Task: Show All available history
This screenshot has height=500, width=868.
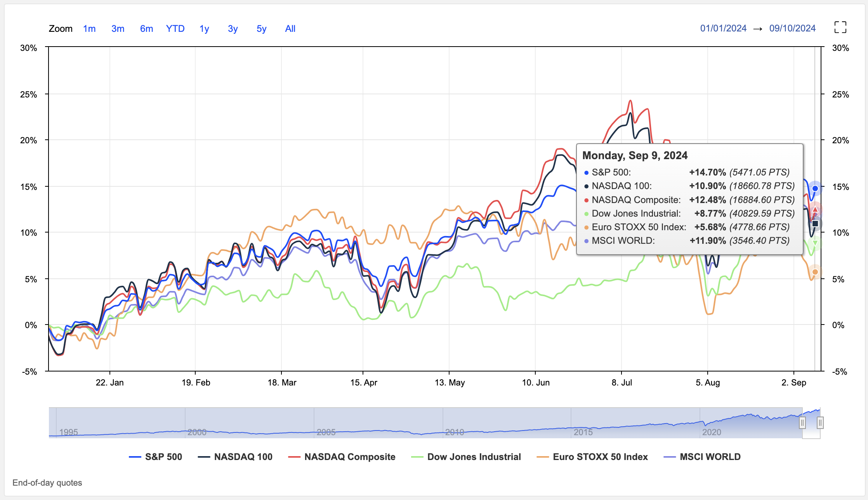Action: pyautogui.click(x=290, y=29)
